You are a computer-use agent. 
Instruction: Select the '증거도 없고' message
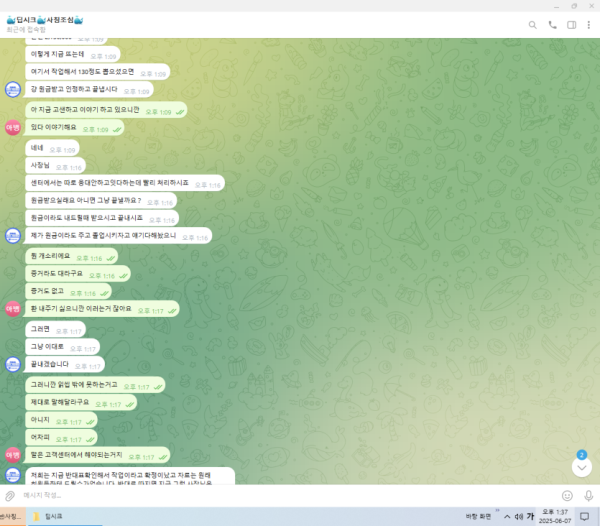tap(68, 291)
